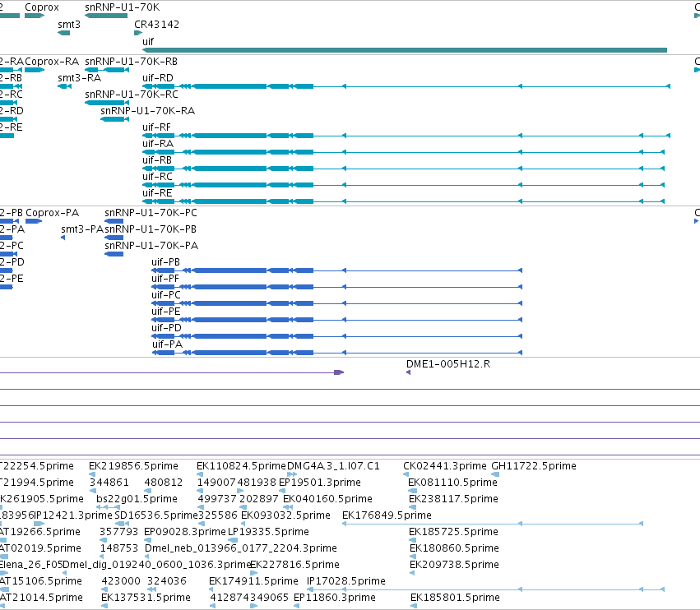Select the EK176849.5prime EST label
This screenshot has height=610, width=700.
(387, 515)
